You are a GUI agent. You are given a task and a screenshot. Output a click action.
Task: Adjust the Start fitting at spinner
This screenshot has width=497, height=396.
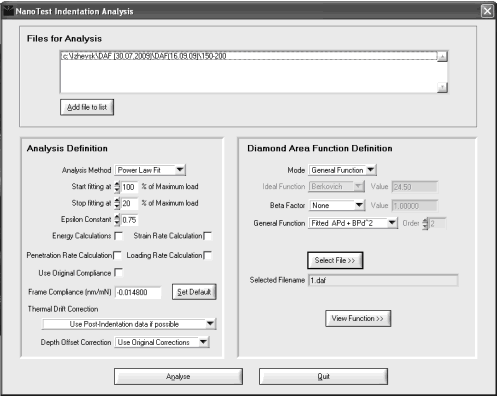coord(117,187)
